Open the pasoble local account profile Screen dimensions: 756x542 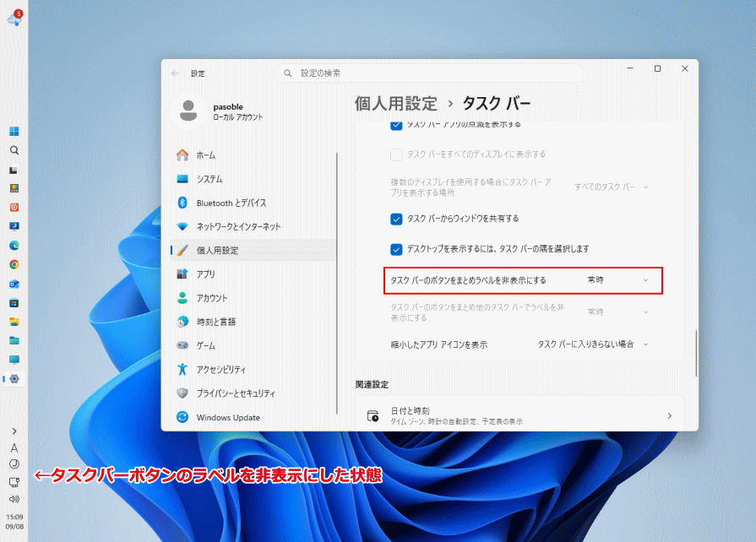pos(220,111)
